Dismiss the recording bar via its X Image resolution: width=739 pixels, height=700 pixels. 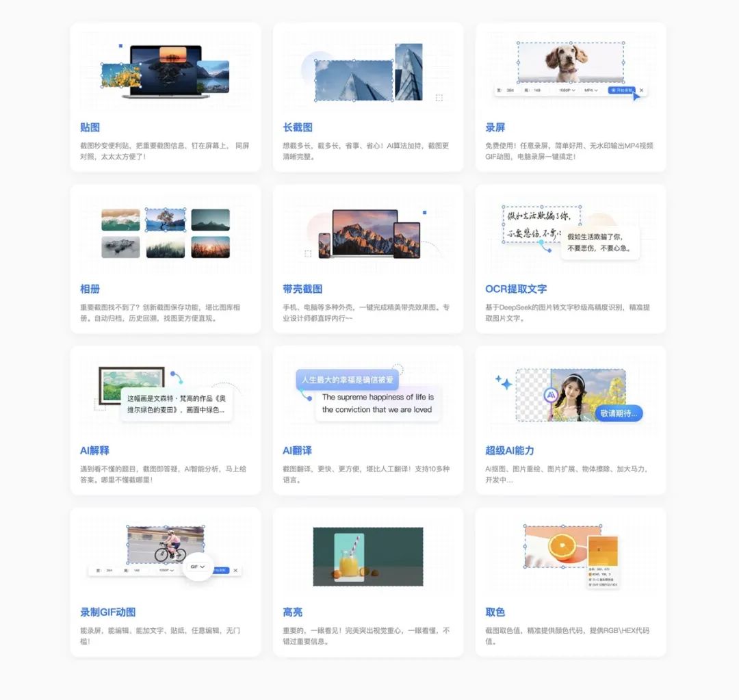[641, 90]
